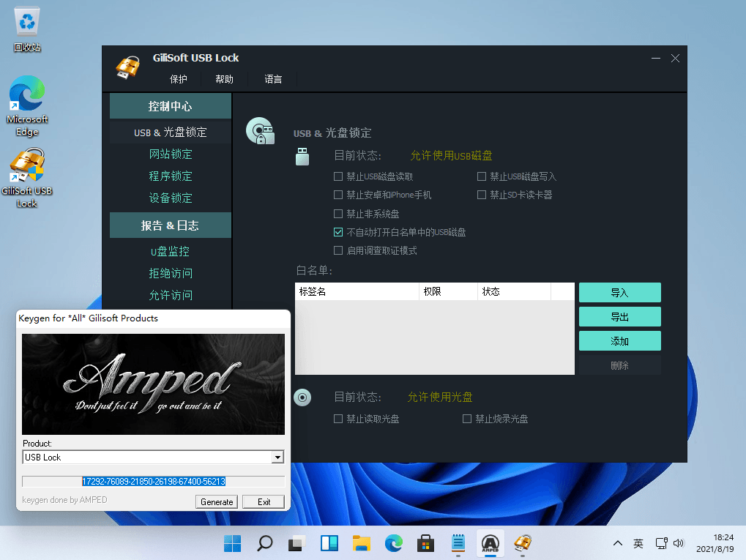Open the 语言 menu
746x560 pixels.
tap(273, 79)
